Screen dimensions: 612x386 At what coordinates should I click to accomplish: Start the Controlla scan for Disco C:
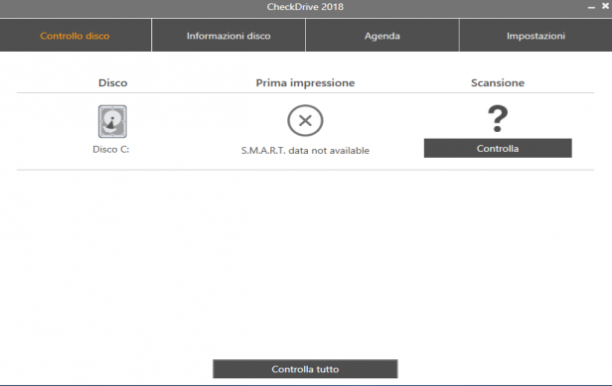pyautogui.click(x=498, y=148)
